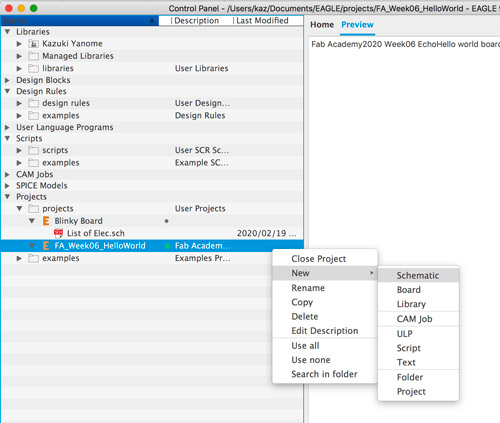Viewport: 500px width, 423px height.
Task: Click the Design Rules description text
Action: pyautogui.click(x=200, y=116)
